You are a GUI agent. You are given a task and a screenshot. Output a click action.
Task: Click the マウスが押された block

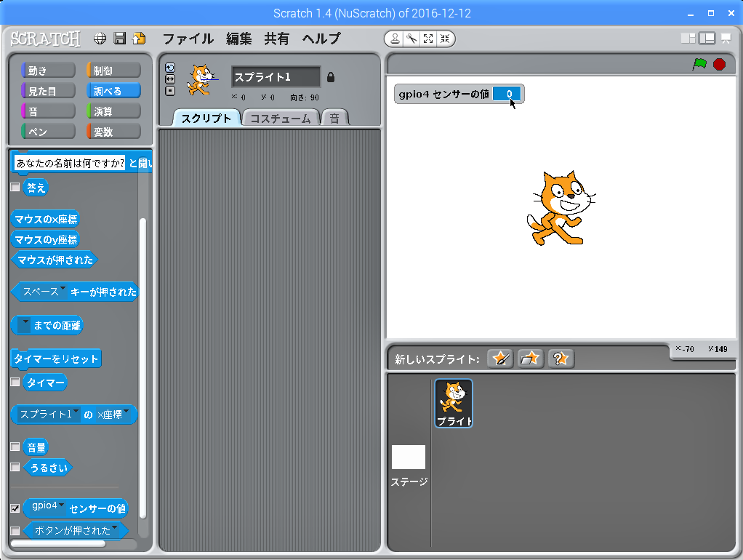point(55,260)
